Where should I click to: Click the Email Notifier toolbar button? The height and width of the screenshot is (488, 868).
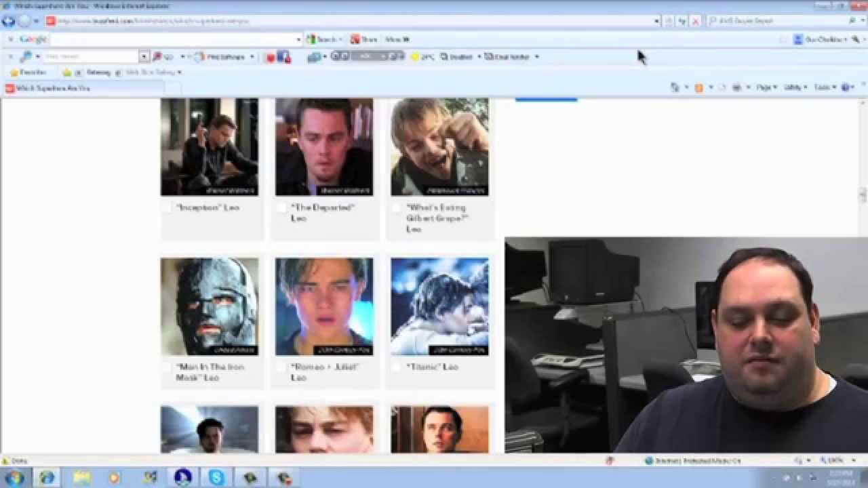(507, 57)
